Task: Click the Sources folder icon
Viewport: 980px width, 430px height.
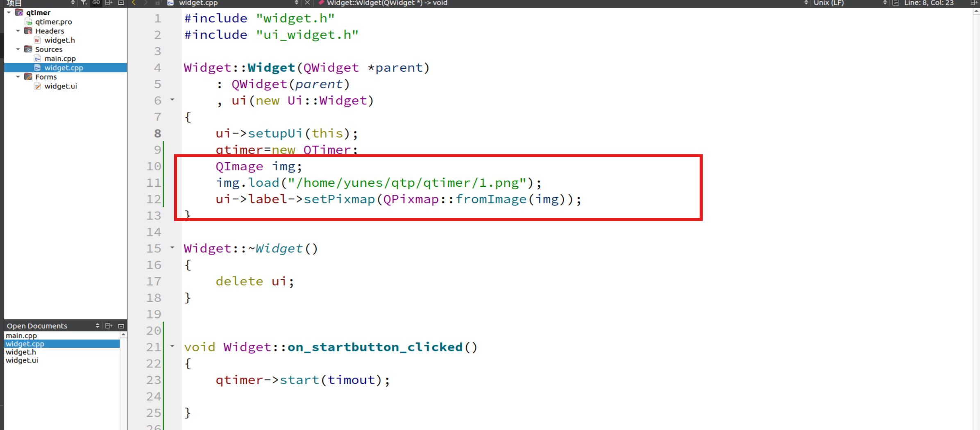Action: 28,49
